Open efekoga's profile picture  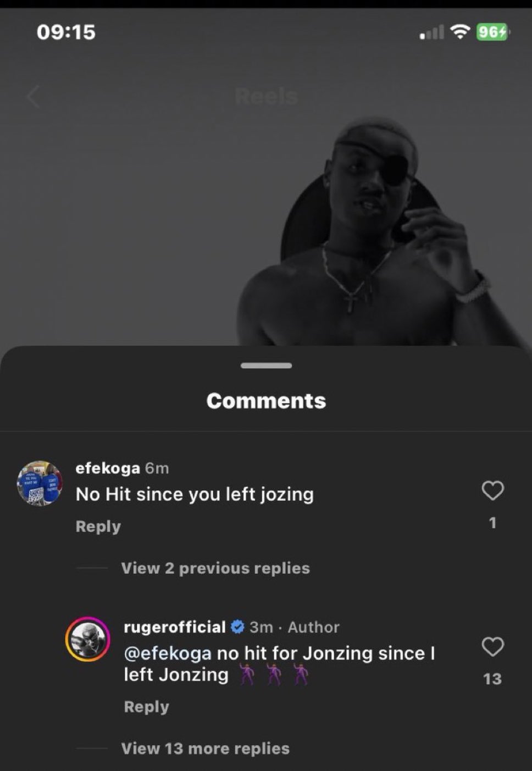pos(40,484)
